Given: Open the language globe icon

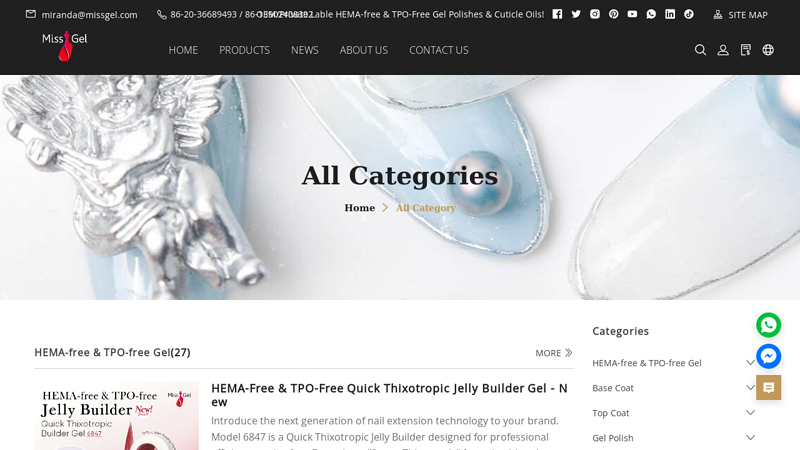Looking at the screenshot, I should pyautogui.click(x=768, y=50).
